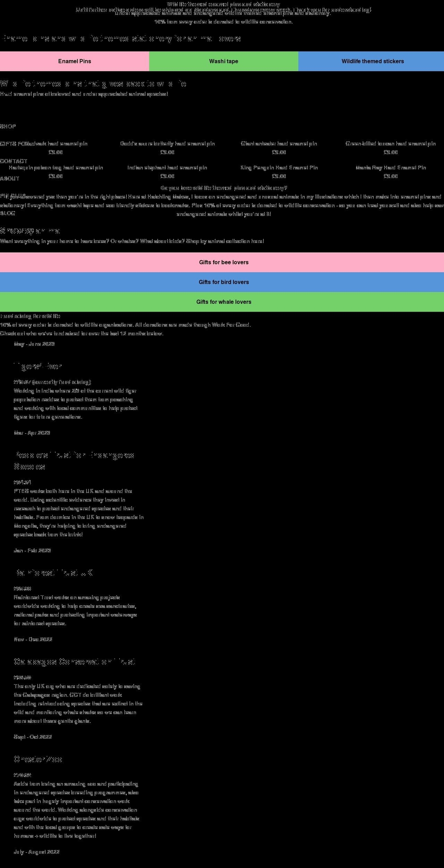The width and height of the screenshot is (444, 868).
Task: Click People's Trust for Endangered Species heading
Action: [x=74, y=461]
